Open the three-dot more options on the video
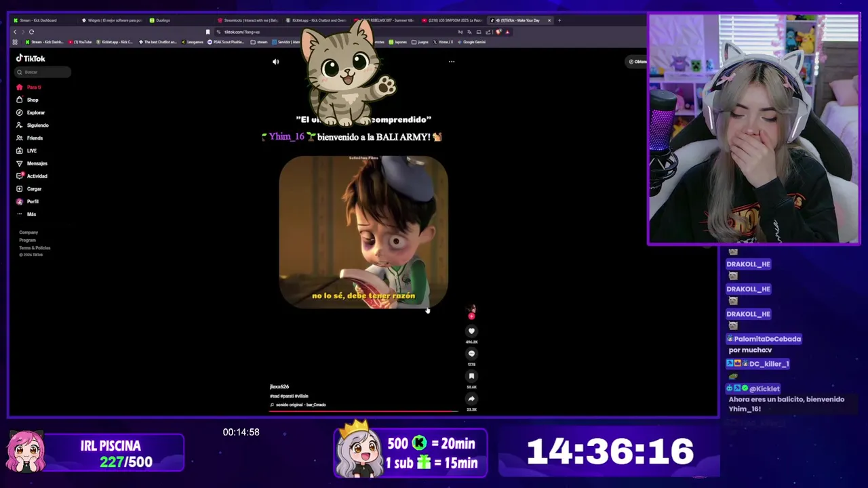The image size is (868, 488). [x=452, y=62]
